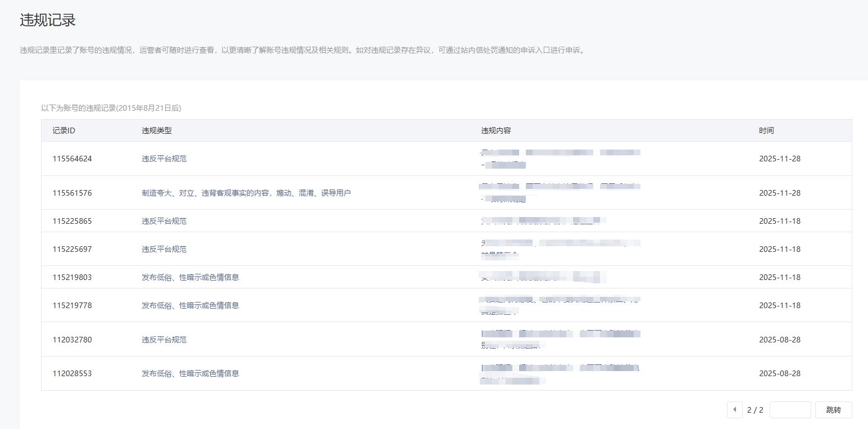Screen dimensions: 868x429
Task: Open 发布低俗 link for record 115219778
Action: pyautogui.click(x=190, y=305)
